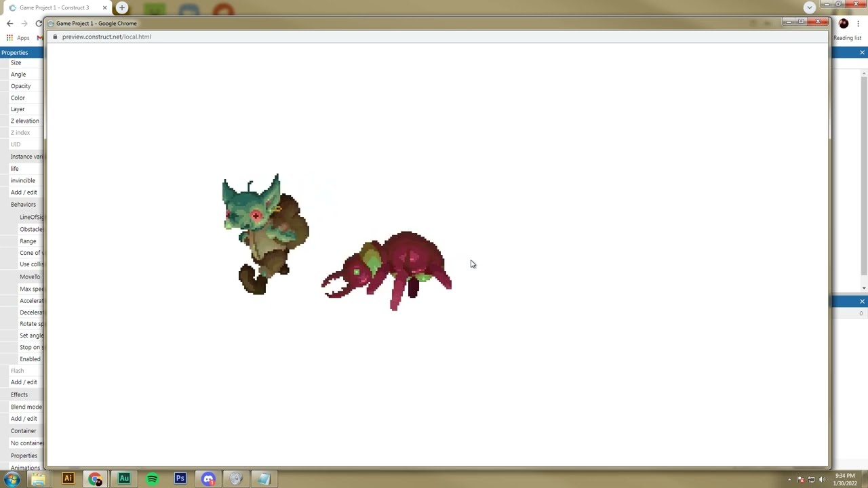The image size is (868, 488).
Task: Expand the Container section
Action: point(23,430)
